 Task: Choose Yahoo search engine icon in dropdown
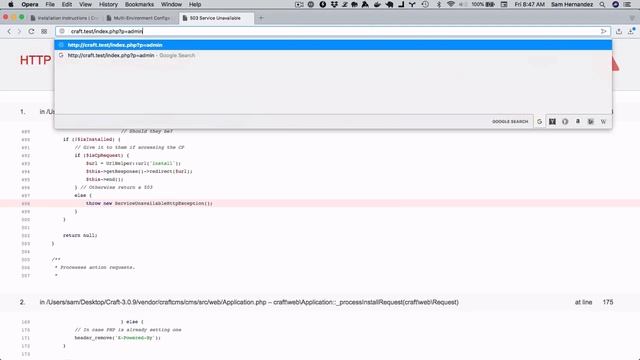[x=552, y=122]
